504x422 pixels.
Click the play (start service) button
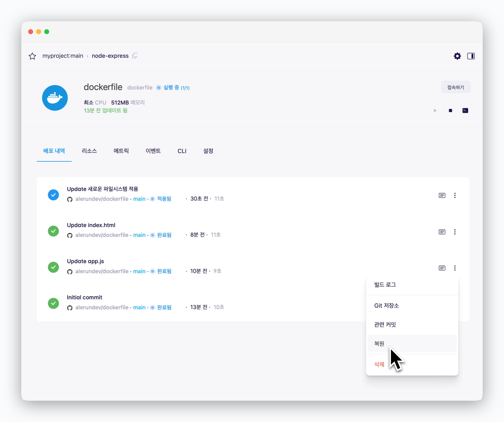435,111
